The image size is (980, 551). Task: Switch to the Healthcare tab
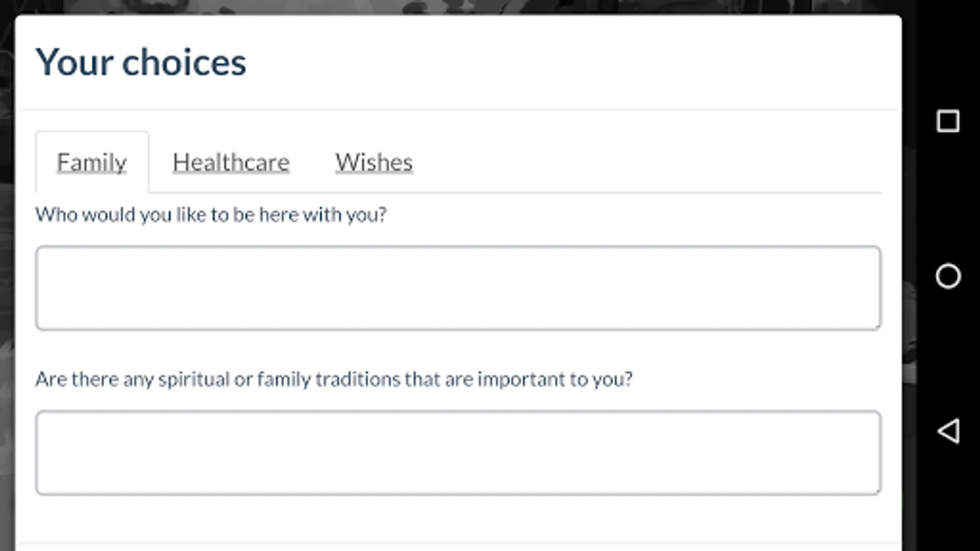tap(231, 162)
